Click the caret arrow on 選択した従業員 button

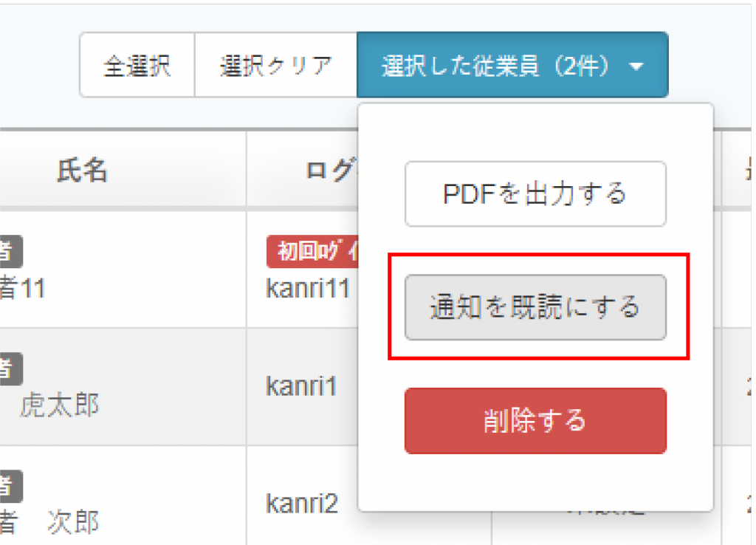coord(637,66)
